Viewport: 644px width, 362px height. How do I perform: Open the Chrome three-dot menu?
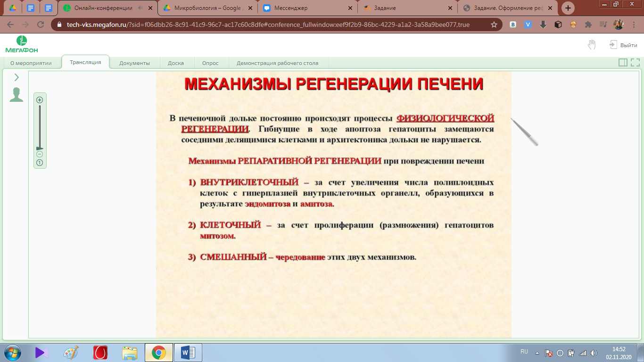(x=634, y=25)
